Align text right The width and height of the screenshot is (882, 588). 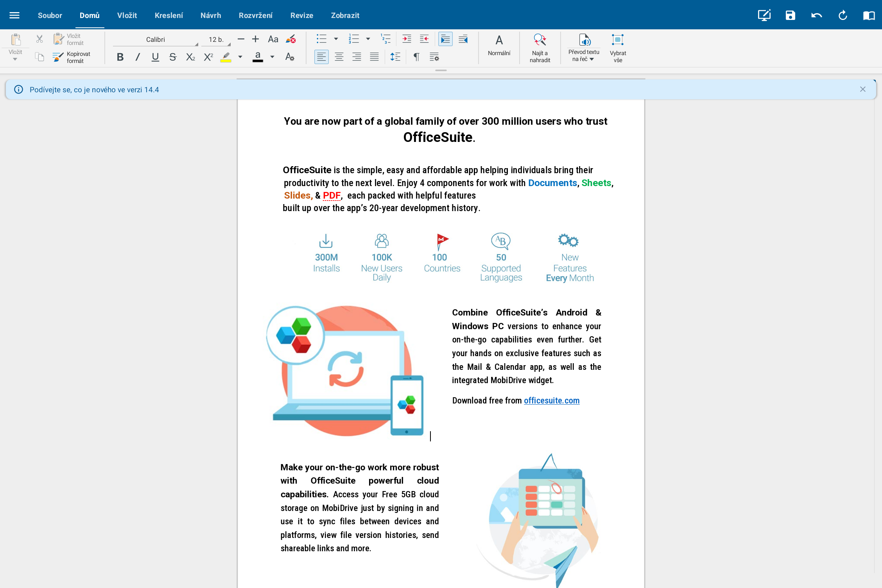pos(357,57)
